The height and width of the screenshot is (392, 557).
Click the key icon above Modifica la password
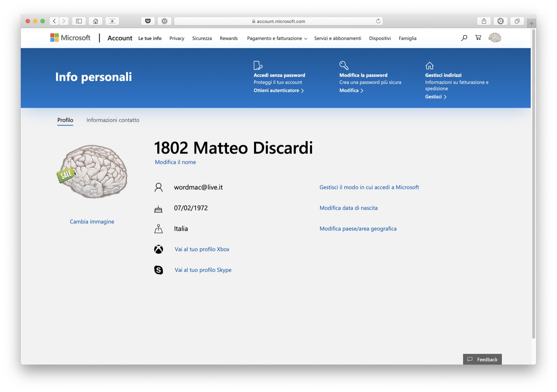(344, 65)
